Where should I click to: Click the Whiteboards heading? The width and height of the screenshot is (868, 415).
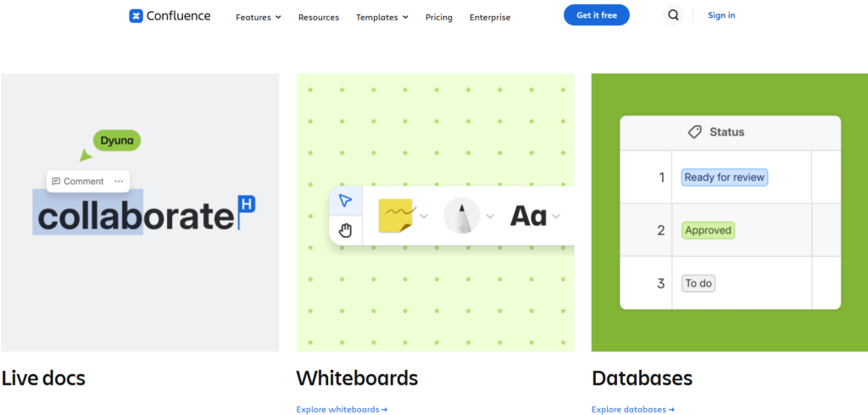pyautogui.click(x=357, y=378)
